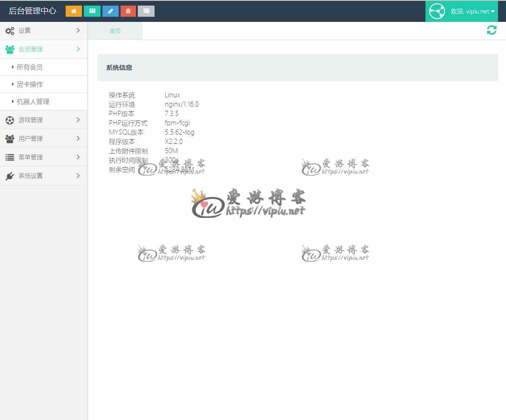Click the 5.5.62-log MySQL value
The height and width of the screenshot is (420, 506).
click(x=180, y=132)
